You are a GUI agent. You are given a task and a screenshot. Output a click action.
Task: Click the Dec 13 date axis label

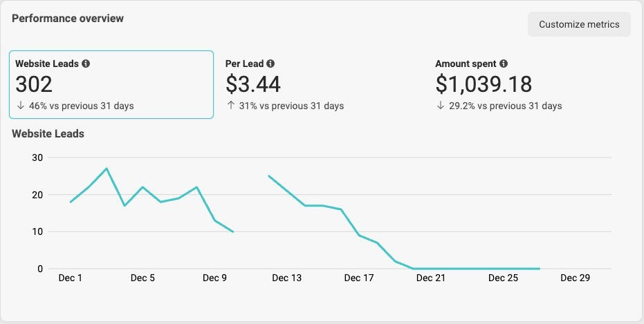pyautogui.click(x=286, y=278)
